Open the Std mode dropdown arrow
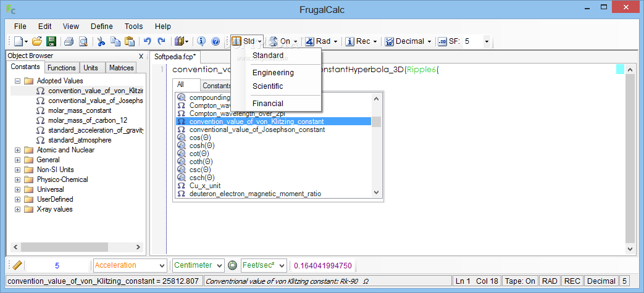 pos(259,41)
